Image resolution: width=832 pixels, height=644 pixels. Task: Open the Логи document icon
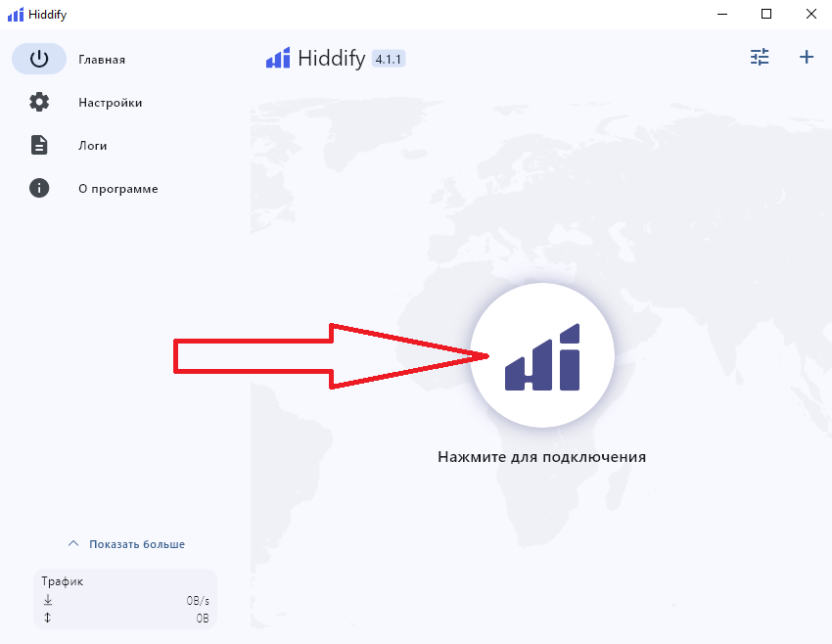(x=39, y=145)
